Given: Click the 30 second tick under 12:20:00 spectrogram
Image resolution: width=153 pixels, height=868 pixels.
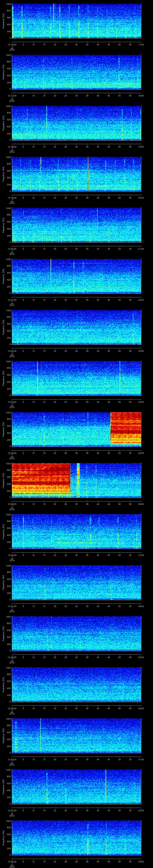Looking at the screenshot, I should pos(76,249).
